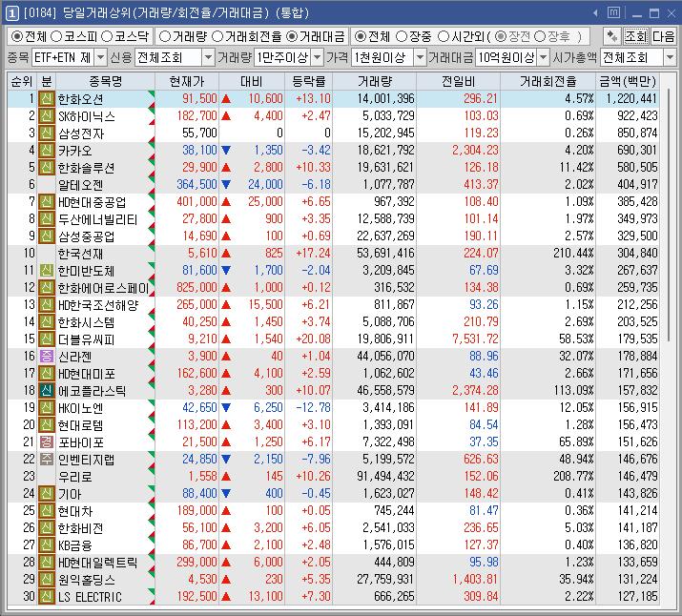Sort by the 종목명 column header
682x616 pixels.
click(105, 81)
